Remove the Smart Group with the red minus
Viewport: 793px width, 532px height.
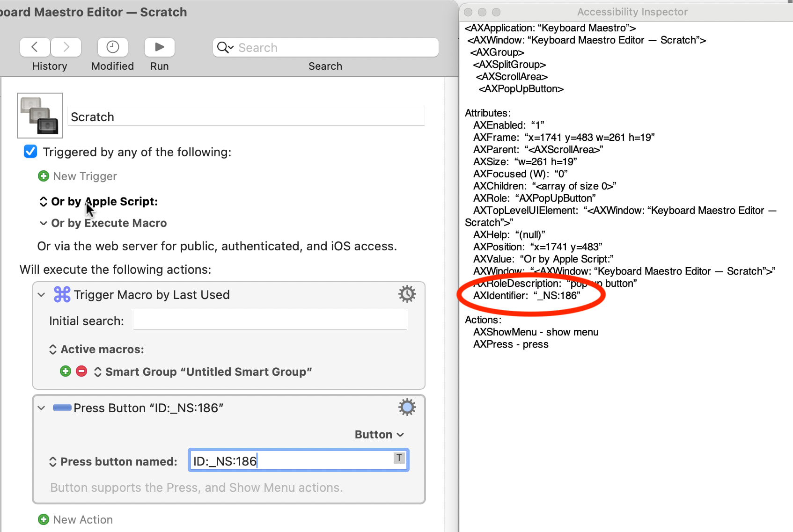click(81, 371)
